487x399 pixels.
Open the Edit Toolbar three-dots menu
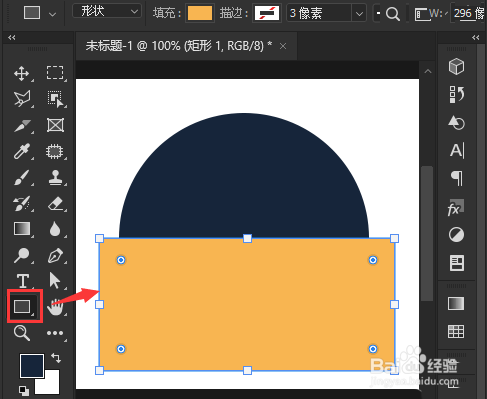click(x=55, y=333)
